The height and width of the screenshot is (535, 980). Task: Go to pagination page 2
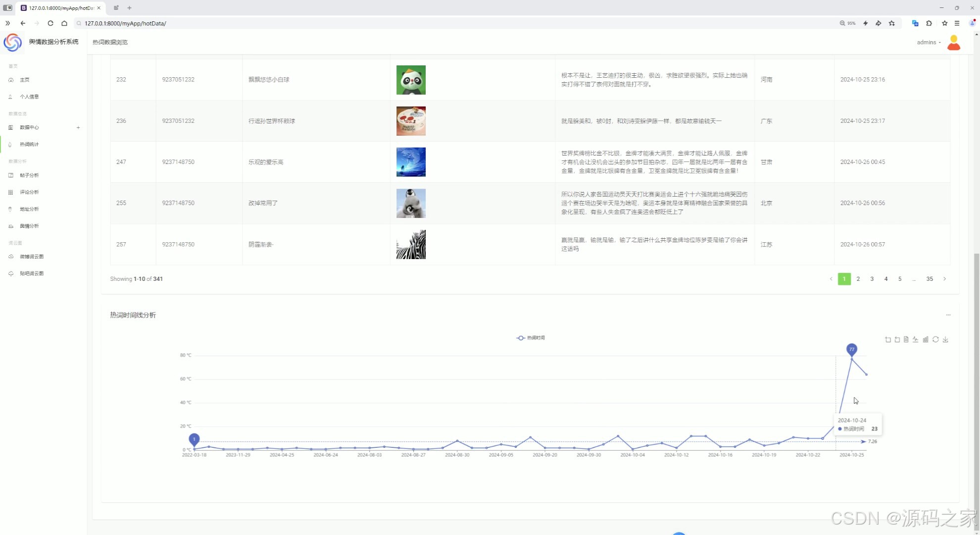point(858,279)
